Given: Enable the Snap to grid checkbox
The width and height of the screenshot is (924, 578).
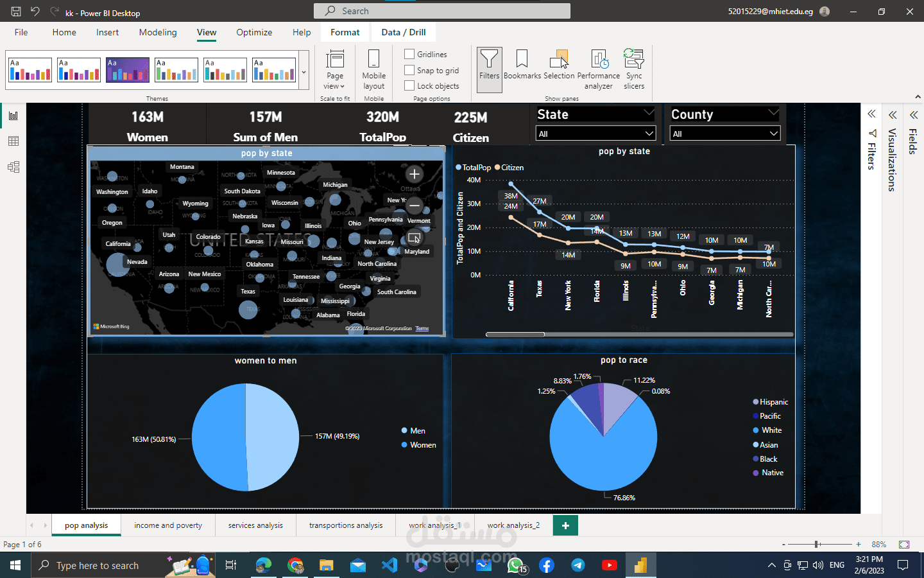Looking at the screenshot, I should pyautogui.click(x=409, y=70).
